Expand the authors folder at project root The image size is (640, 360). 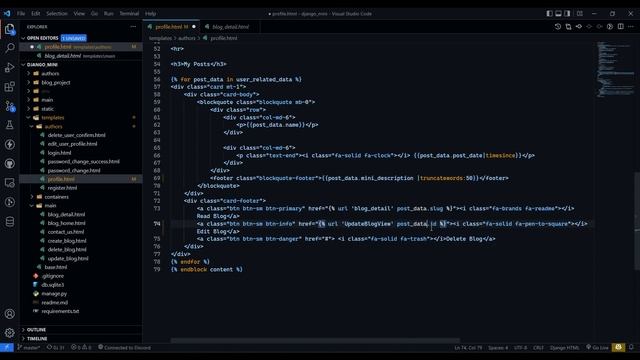pyautogui.click(x=50, y=73)
